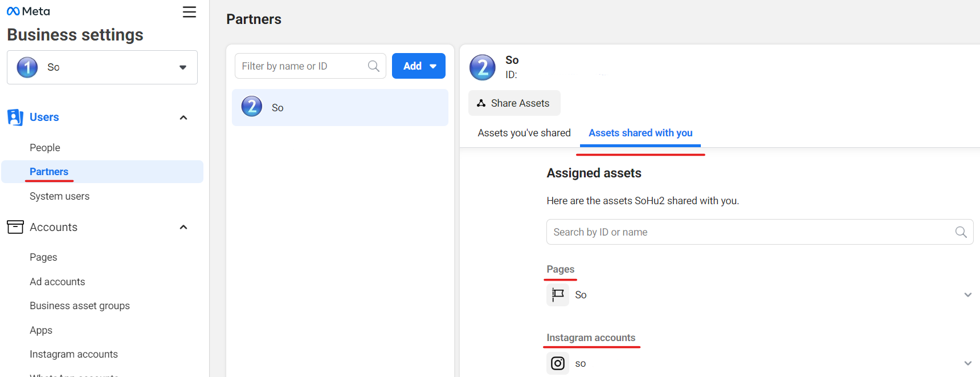
Task: Go to People in the sidebar
Action: coord(45,148)
